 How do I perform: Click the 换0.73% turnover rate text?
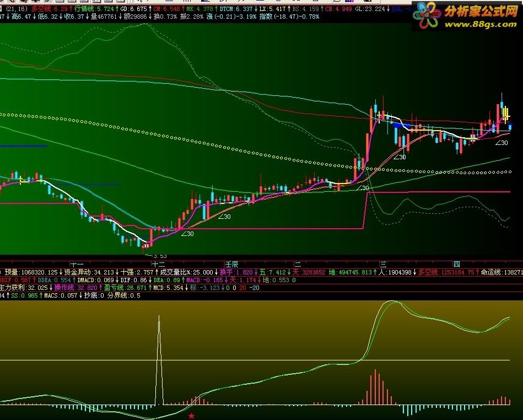(165, 17)
